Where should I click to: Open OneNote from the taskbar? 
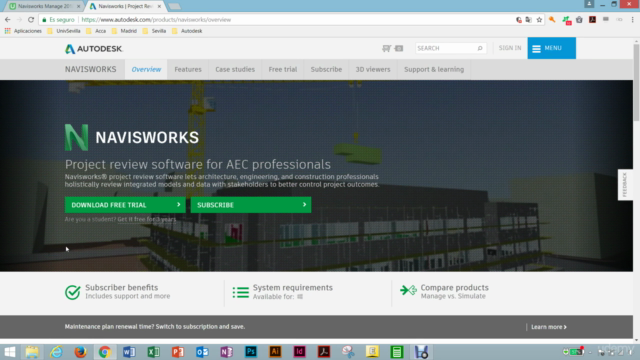click(x=227, y=351)
